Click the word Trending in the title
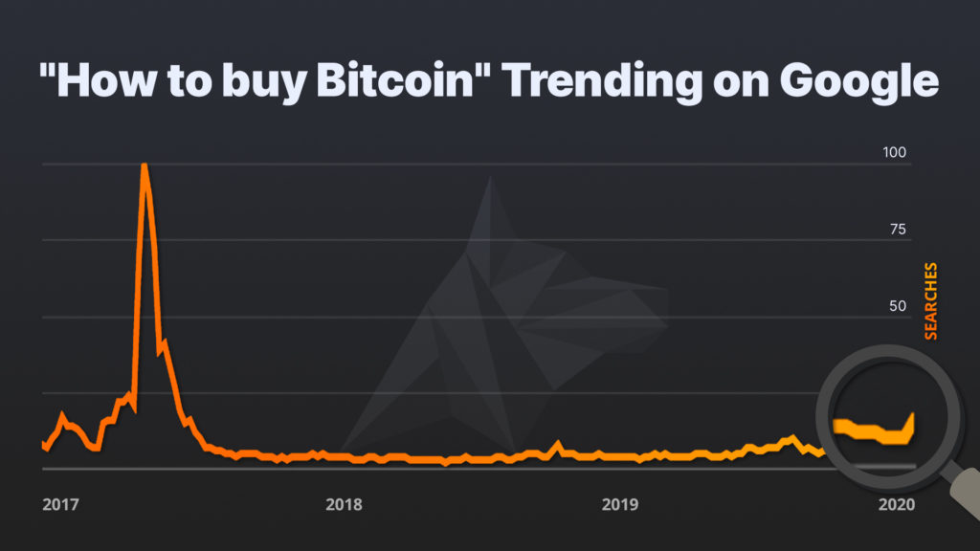Image resolution: width=980 pixels, height=551 pixels. pyautogui.click(x=602, y=82)
